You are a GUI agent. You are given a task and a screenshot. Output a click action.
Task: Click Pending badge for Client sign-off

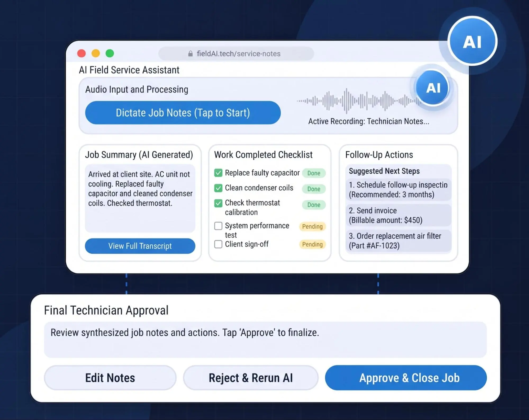313,244
